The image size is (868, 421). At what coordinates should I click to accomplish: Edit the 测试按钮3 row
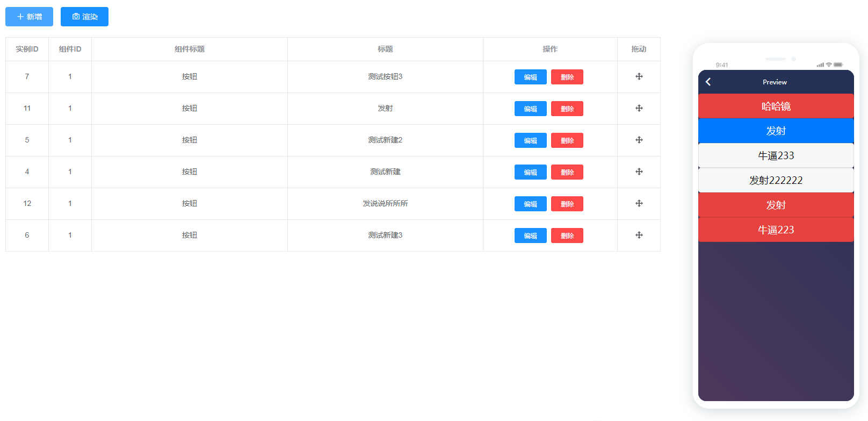coord(530,77)
